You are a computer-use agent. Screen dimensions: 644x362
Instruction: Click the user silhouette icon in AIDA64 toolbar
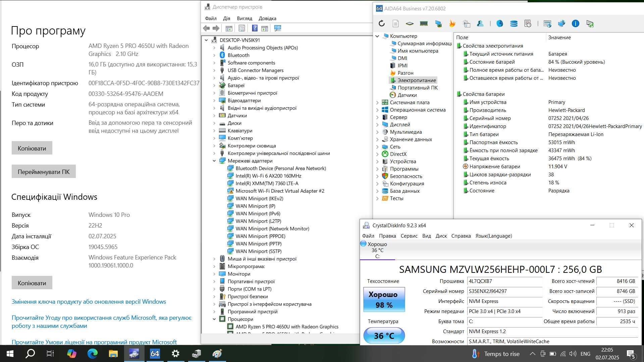(480, 23)
